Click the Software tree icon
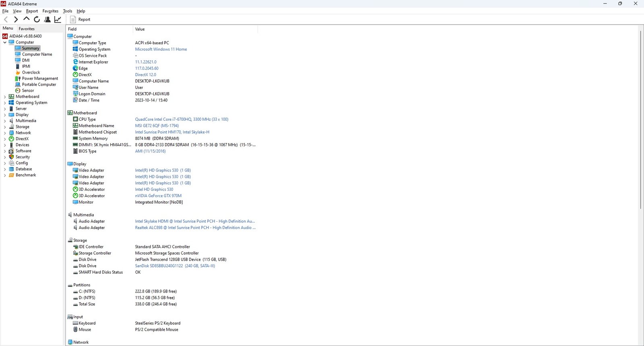The height and width of the screenshot is (346, 644). tap(11, 151)
